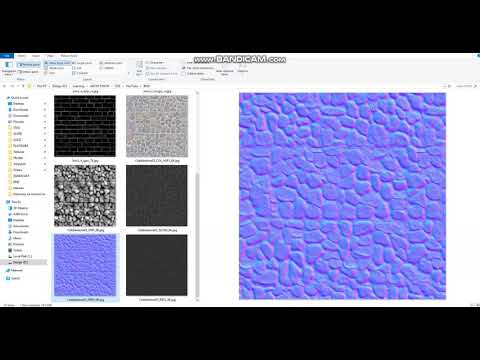Open the Sort by dropdown
This screenshot has width=480, height=360.
click(139, 68)
